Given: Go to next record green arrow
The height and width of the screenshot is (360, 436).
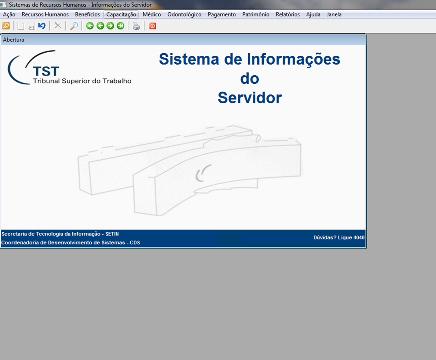Looking at the screenshot, I should (x=110, y=26).
